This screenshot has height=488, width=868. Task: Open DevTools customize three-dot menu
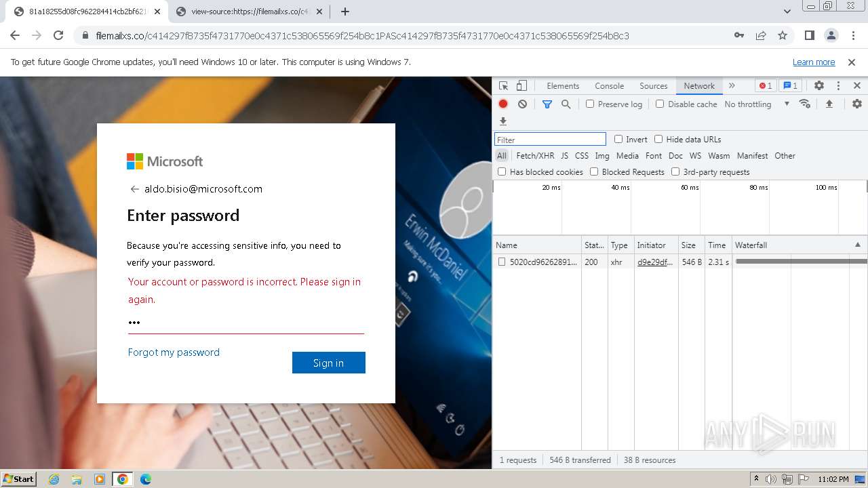[x=838, y=86]
